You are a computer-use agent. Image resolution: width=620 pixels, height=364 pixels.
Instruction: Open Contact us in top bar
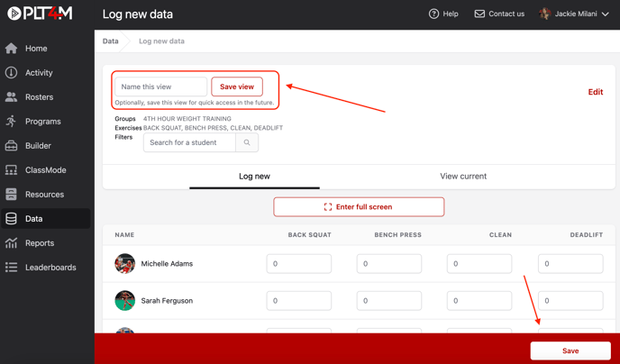(x=499, y=14)
